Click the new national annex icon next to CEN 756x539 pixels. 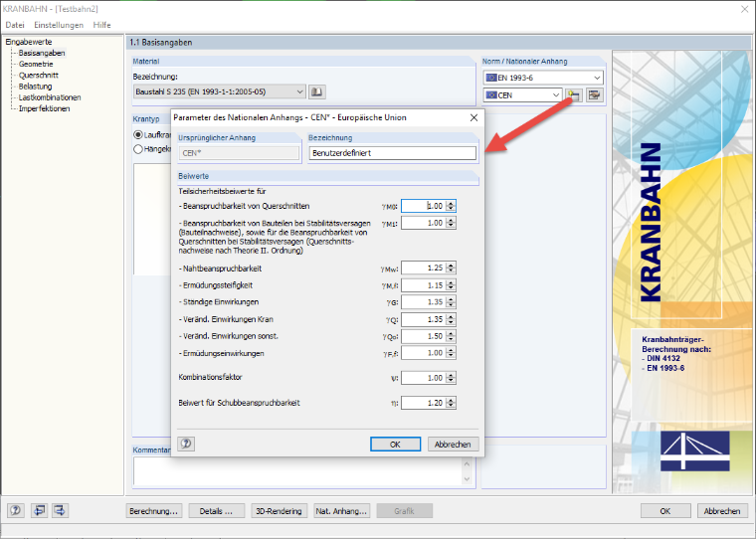(x=574, y=95)
